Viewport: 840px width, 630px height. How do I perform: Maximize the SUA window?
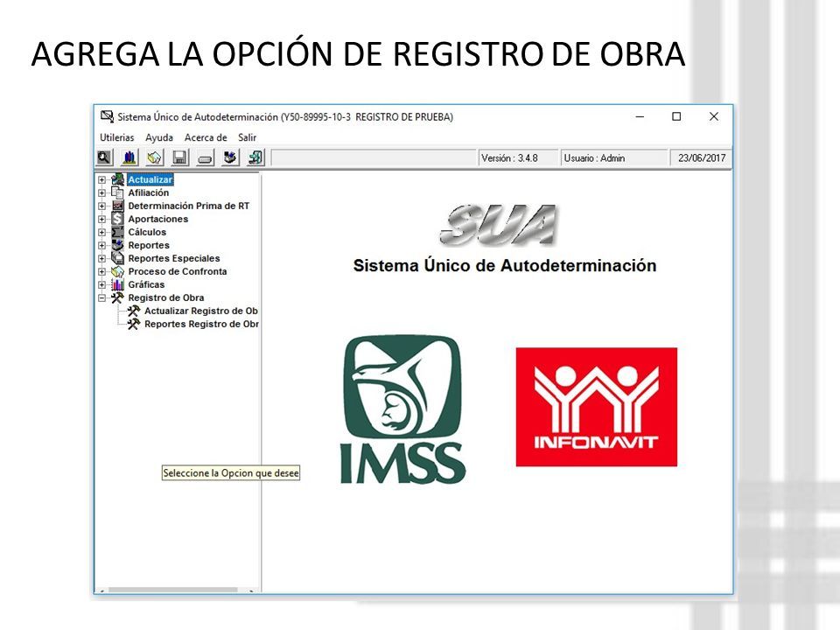click(676, 116)
